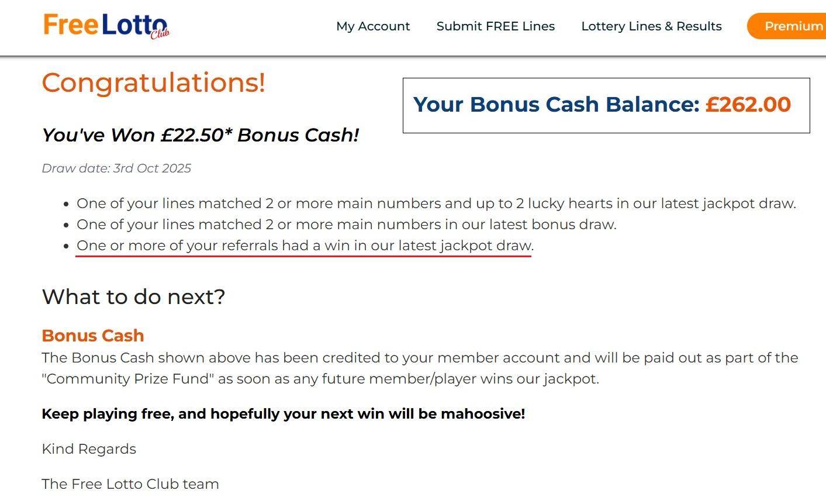Click the underlined referrals win sentence
The width and height of the screenshot is (826, 504).
305,246
